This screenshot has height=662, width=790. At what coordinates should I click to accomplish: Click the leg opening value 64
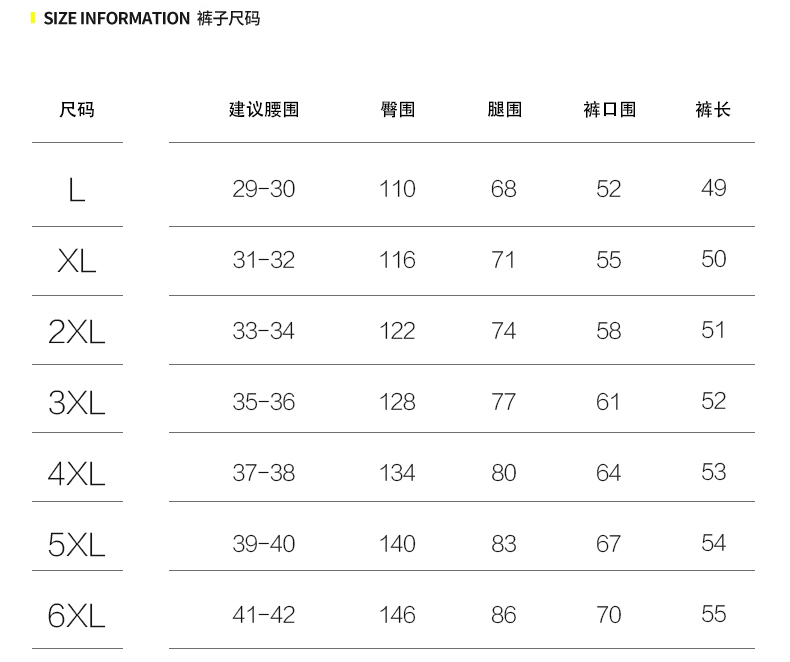click(609, 472)
